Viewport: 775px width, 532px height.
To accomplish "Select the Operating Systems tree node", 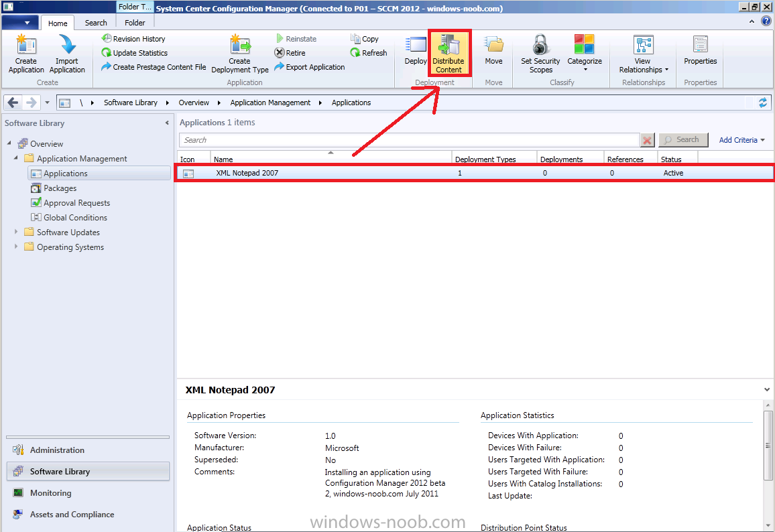I will 70,247.
